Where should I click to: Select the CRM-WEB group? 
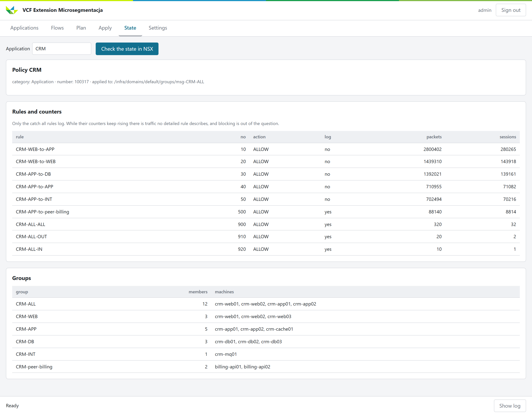[x=266, y=316]
